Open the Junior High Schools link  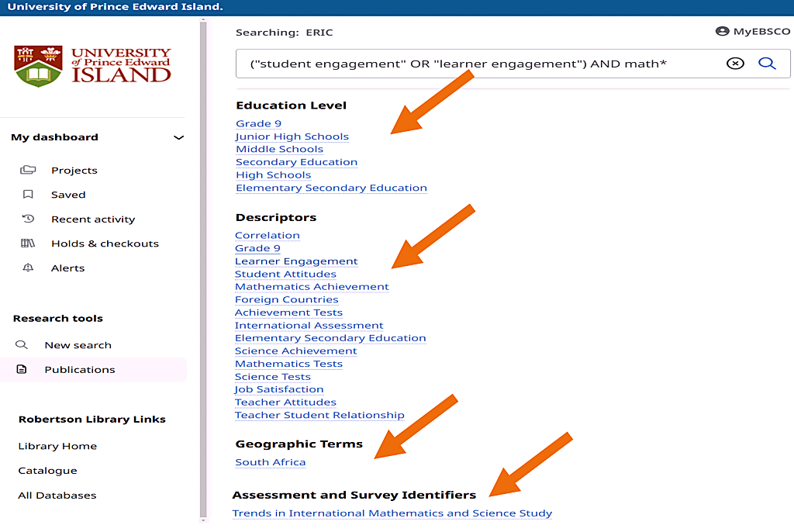292,136
